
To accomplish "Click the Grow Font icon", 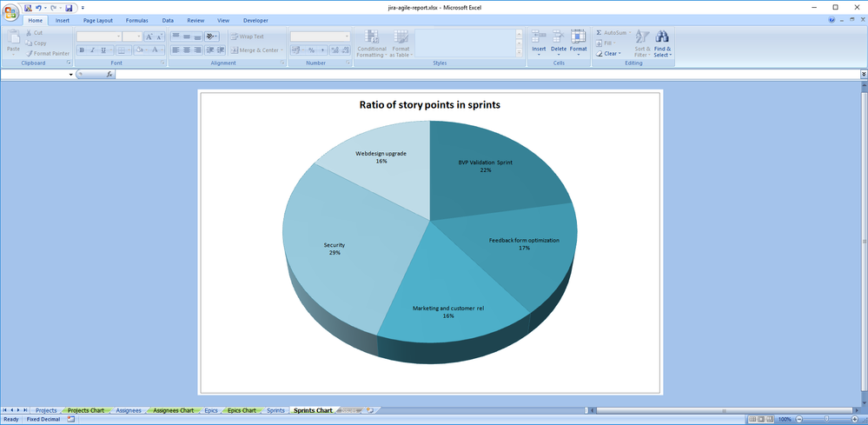I will point(149,37).
